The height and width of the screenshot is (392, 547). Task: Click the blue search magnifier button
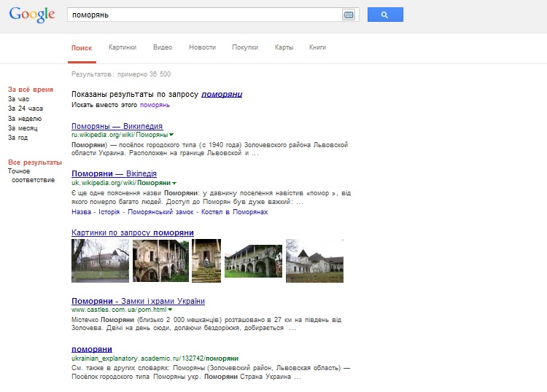pos(385,15)
